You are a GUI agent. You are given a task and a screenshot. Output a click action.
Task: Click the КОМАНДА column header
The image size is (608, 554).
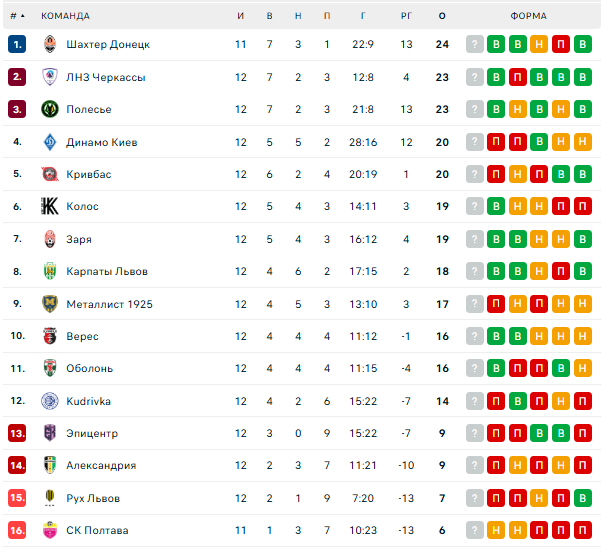tap(65, 16)
